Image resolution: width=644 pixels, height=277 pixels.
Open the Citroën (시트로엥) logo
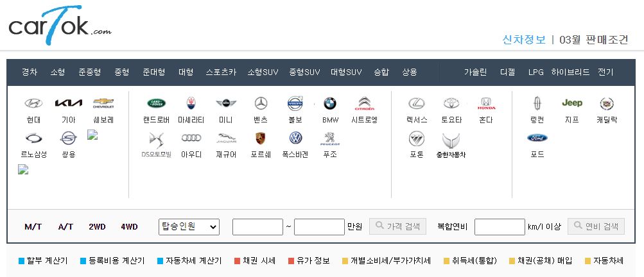pyautogui.click(x=365, y=103)
